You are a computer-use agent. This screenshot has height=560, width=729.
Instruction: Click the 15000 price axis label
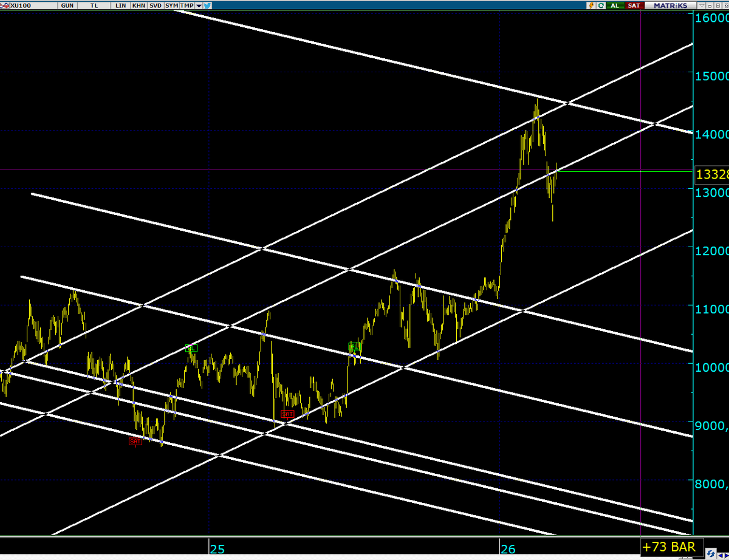[712, 77]
